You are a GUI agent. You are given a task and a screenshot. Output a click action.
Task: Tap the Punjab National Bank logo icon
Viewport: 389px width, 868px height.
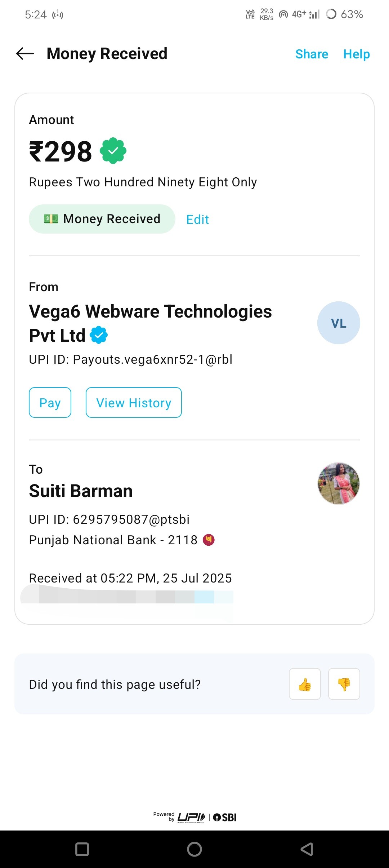coord(209,540)
